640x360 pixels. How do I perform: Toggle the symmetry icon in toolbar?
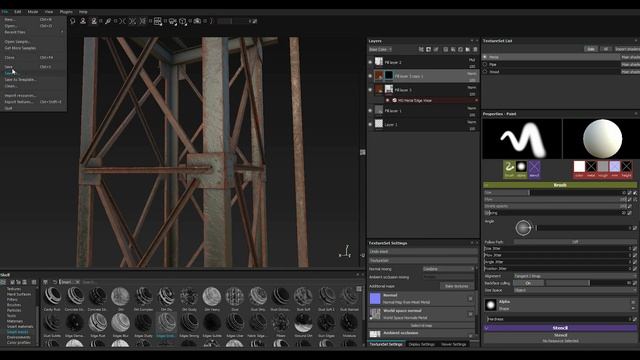click(x=122, y=21)
